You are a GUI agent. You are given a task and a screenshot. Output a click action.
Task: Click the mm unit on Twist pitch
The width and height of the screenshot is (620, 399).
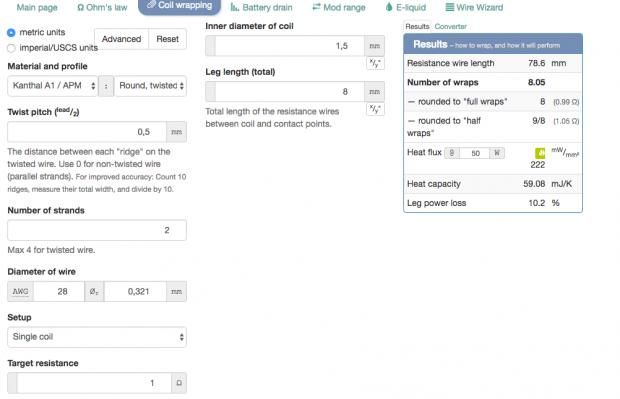176,132
